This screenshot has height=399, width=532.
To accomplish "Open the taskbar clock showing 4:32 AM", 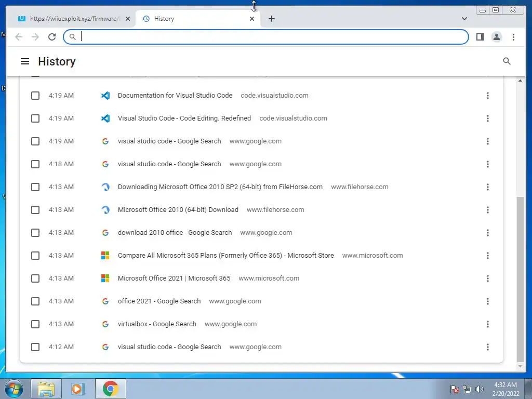I will tap(506, 389).
